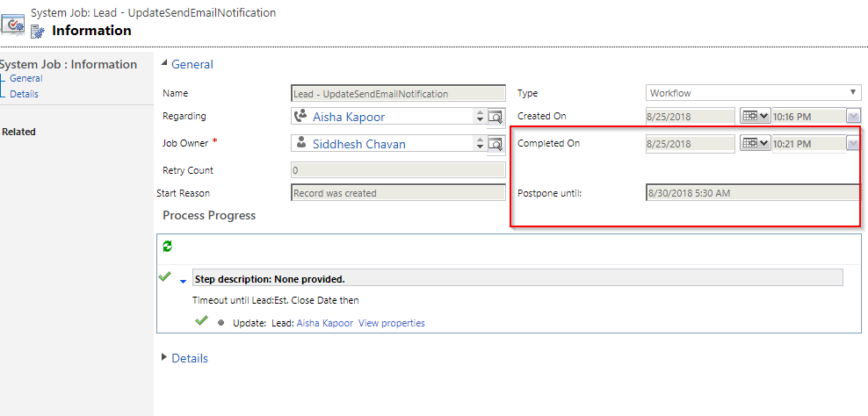Expand the Details section
Image resolution: width=868 pixels, height=416 pixels.
[x=164, y=358]
